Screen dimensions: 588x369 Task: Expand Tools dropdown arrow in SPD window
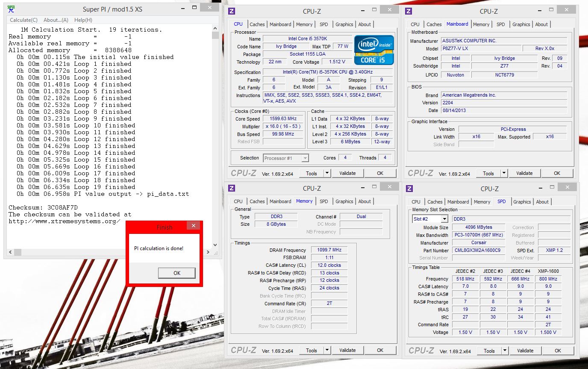point(505,351)
